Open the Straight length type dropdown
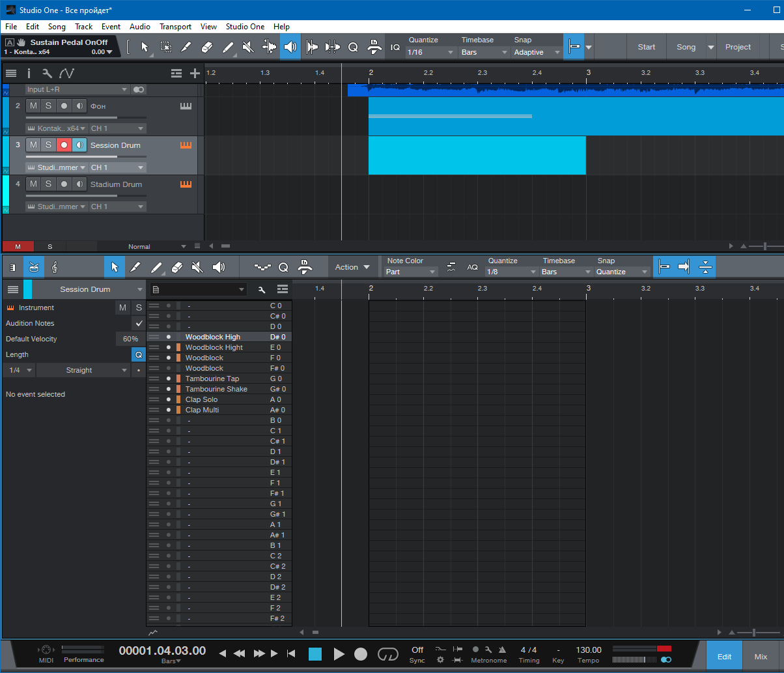The image size is (784, 673). pyautogui.click(x=83, y=370)
